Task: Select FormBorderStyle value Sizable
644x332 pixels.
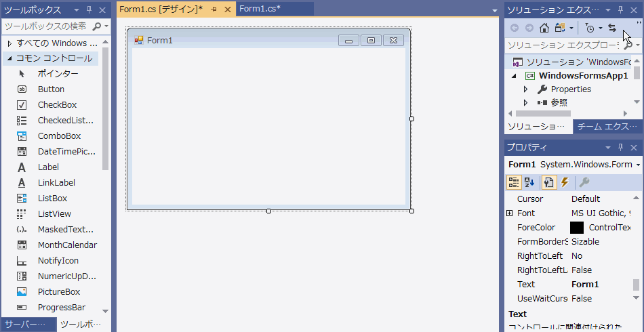Action: [585, 242]
